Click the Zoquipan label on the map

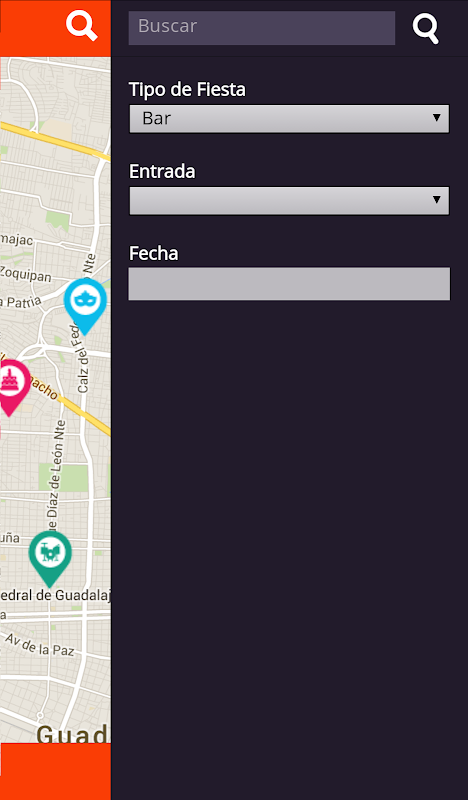point(26,274)
